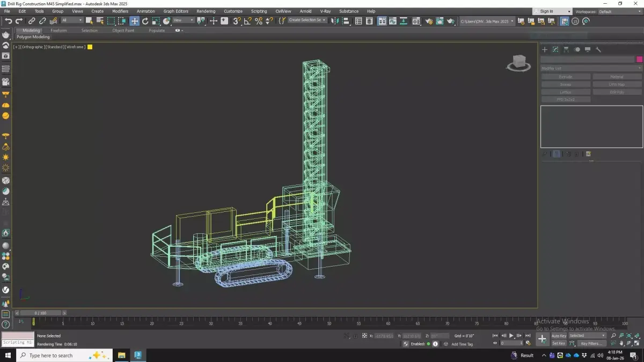Viewport: 644px width, 362px height.
Task: Open the Create command panel tab
Action: 545,49
